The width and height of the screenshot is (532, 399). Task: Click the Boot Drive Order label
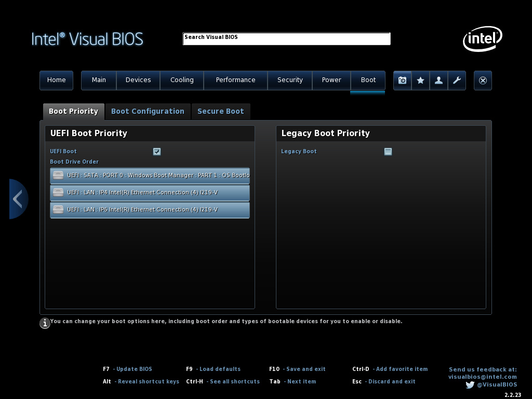[x=74, y=162]
